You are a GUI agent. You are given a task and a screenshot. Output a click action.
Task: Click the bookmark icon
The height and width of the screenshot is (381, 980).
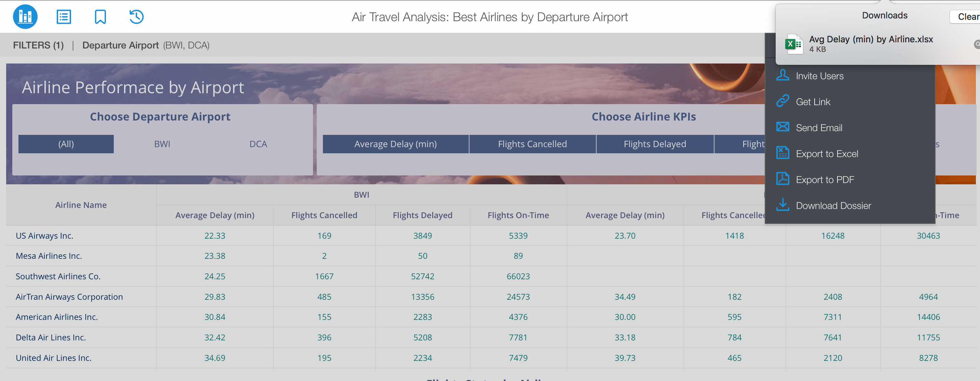[x=100, y=17]
